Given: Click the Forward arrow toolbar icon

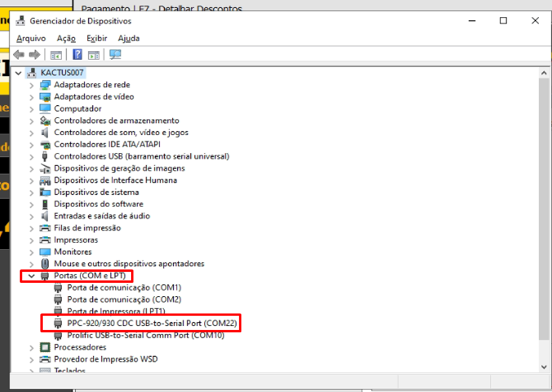Looking at the screenshot, I should pyautogui.click(x=33, y=55).
